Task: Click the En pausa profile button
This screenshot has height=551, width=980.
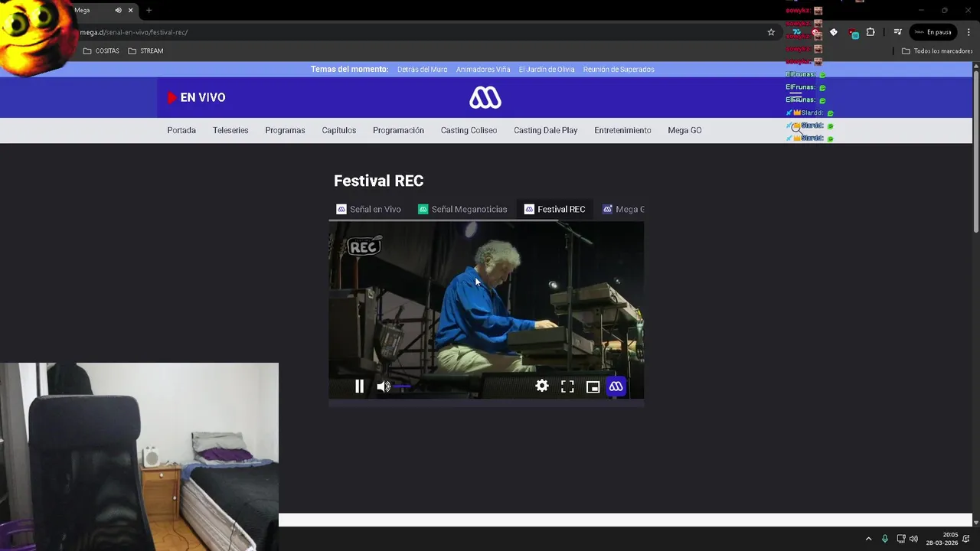Action: [933, 32]
